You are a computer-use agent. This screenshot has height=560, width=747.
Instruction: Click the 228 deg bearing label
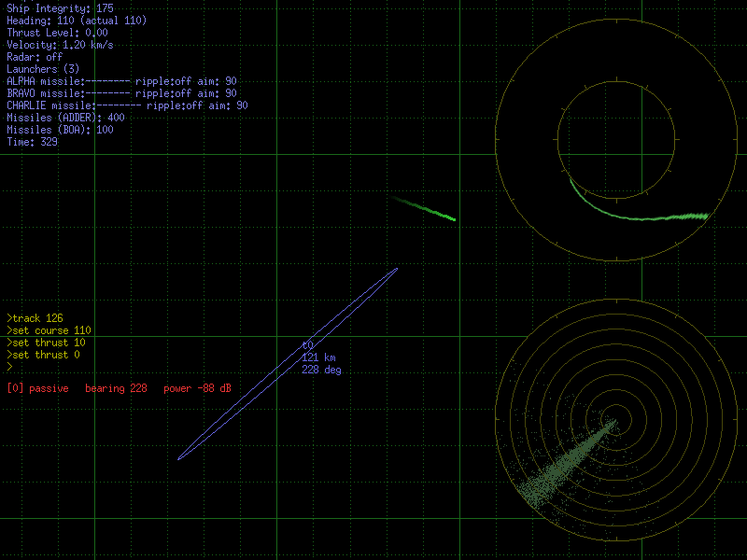[321, 370]
